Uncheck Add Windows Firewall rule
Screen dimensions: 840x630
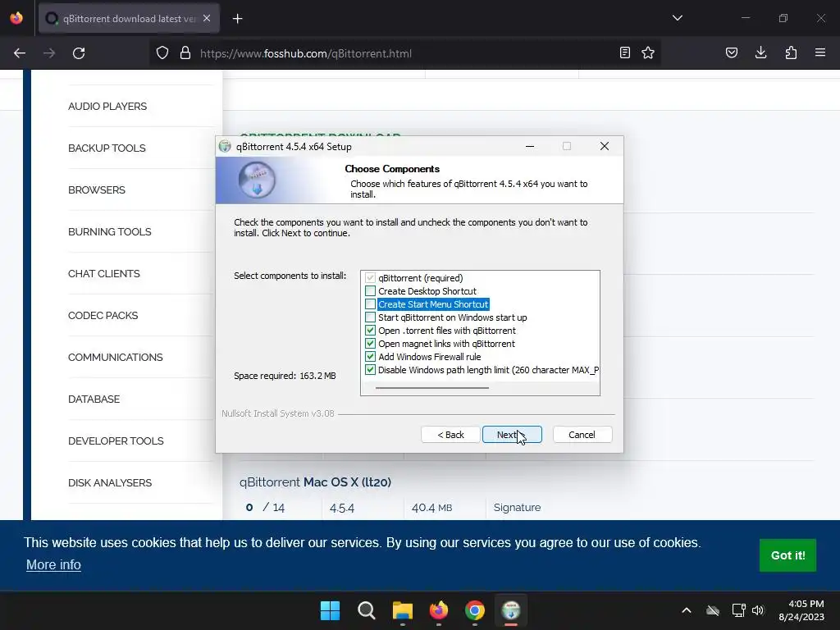[x=370, y=357]
